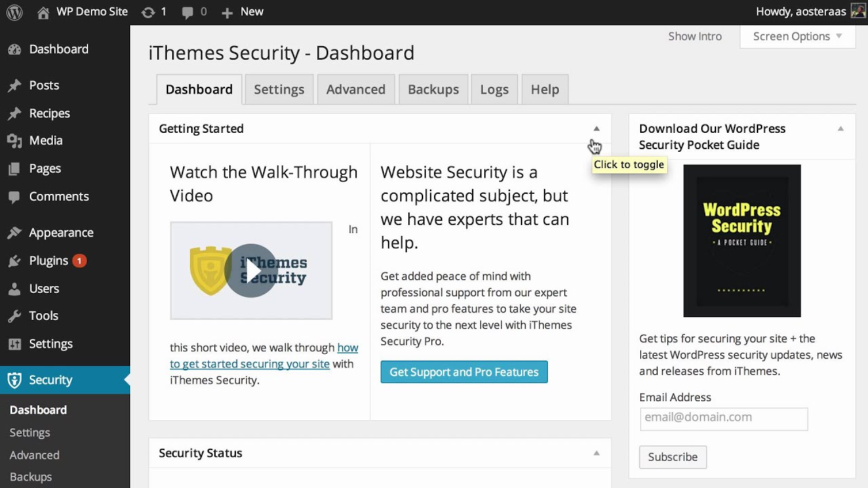
Task: Open the comments bubble in admin bar
Action: pos(187,12)
